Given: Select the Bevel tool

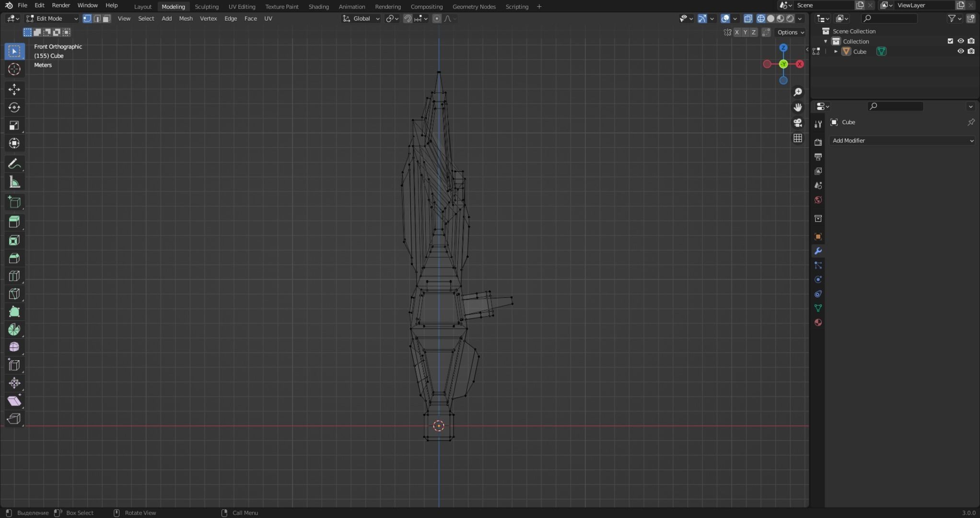Looking at the screenshot, I should coord(14,259).
